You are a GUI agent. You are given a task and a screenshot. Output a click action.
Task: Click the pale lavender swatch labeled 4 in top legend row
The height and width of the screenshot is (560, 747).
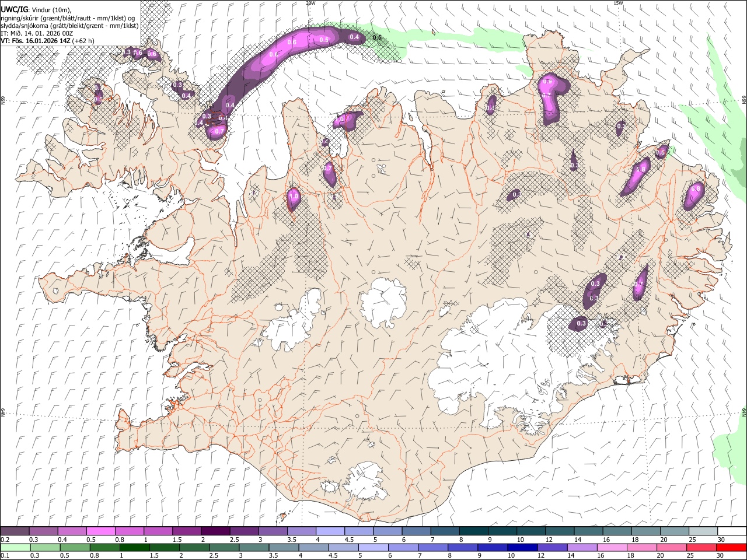click(x=330, y=531)
